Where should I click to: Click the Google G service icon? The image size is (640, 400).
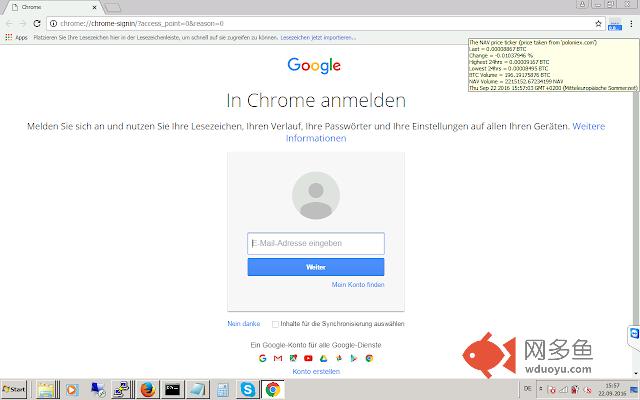[x=262, y=358]
